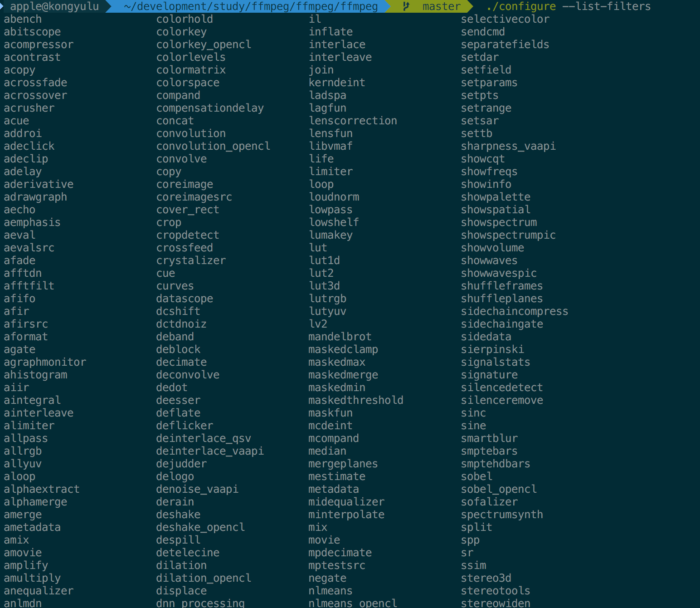Select the 'convolution_opencl' entry

(213, 146)
